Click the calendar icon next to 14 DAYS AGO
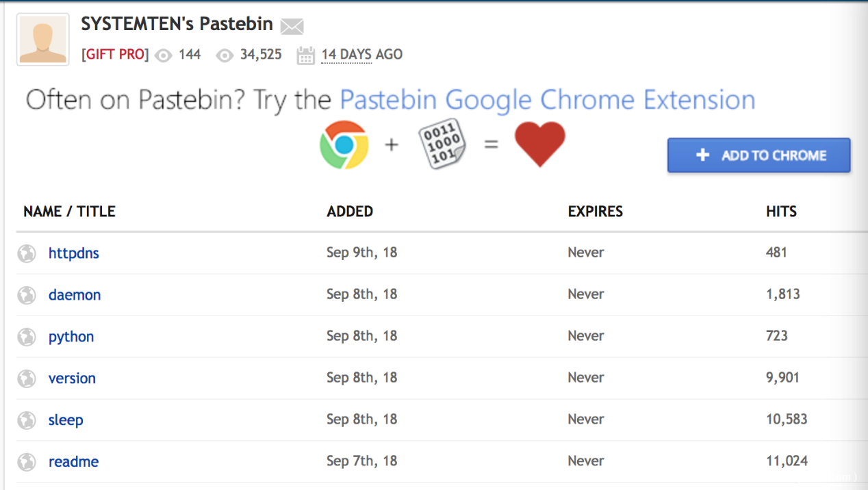The image size is (868, 490). coord(305,55)
